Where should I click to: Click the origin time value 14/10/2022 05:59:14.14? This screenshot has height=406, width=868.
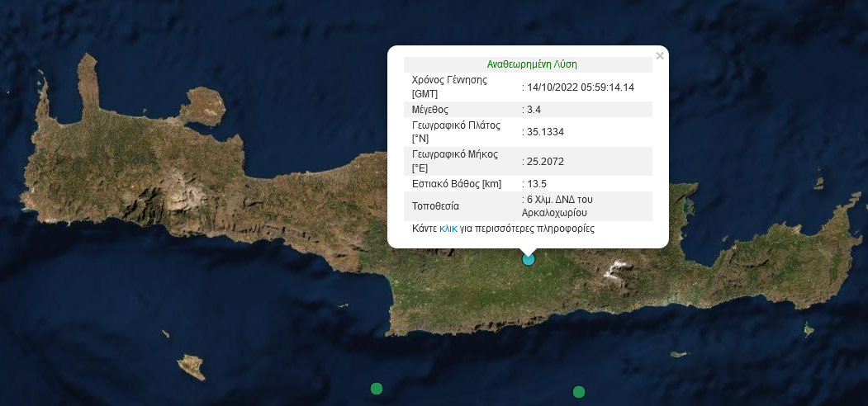(581, 87)
